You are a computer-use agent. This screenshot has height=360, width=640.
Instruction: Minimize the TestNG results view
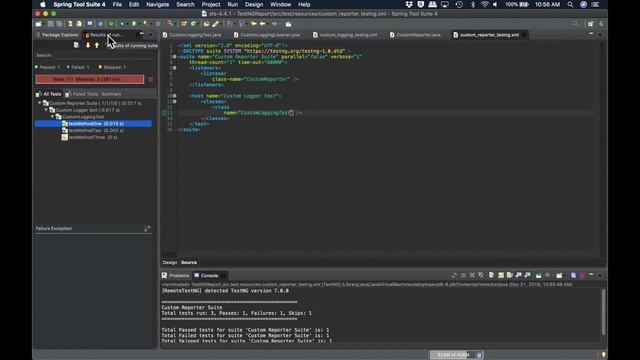pyautogui.click(x=141, y=34)
